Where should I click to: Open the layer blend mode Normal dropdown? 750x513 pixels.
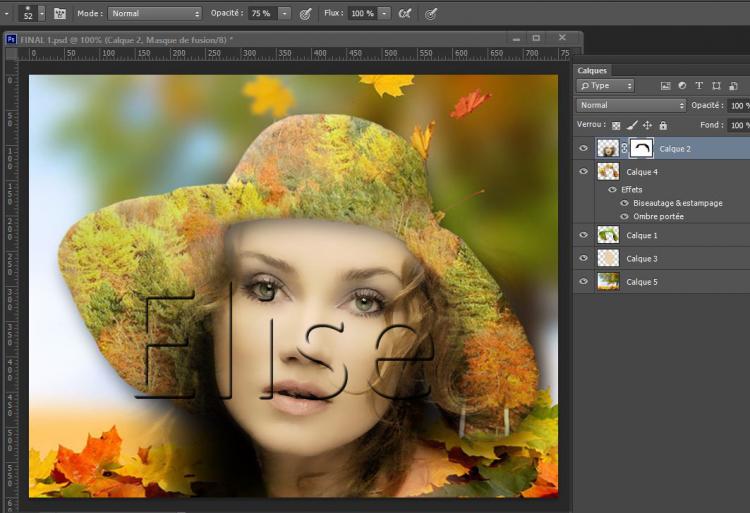(x=631, y=105)
